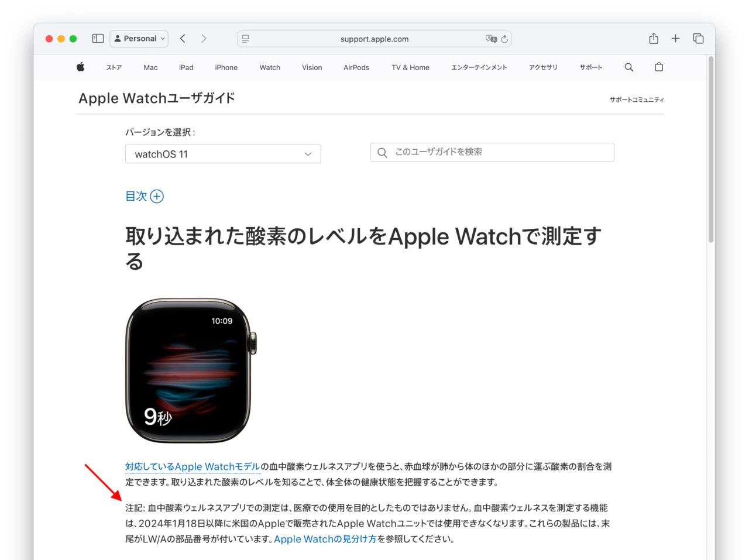
Task: Click the page's vertical scrollbar
Action: coord(711,149)
